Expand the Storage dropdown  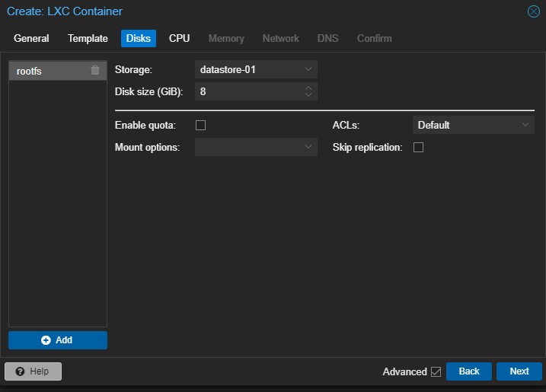[x=308, y=69]
